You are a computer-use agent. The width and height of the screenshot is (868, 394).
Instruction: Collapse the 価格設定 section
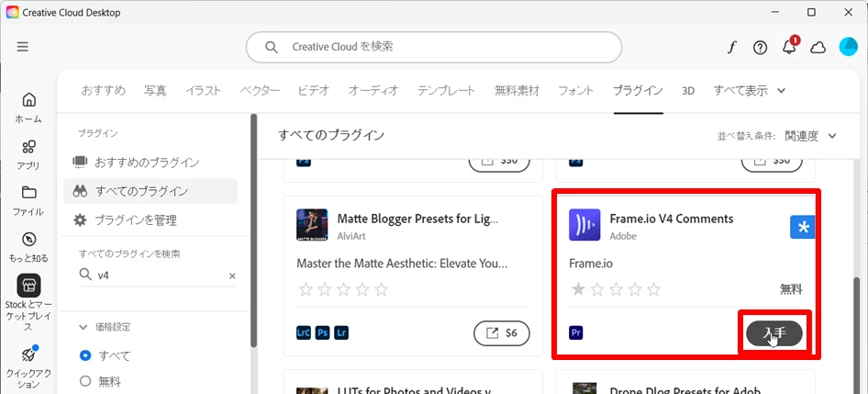pos(83,327)
